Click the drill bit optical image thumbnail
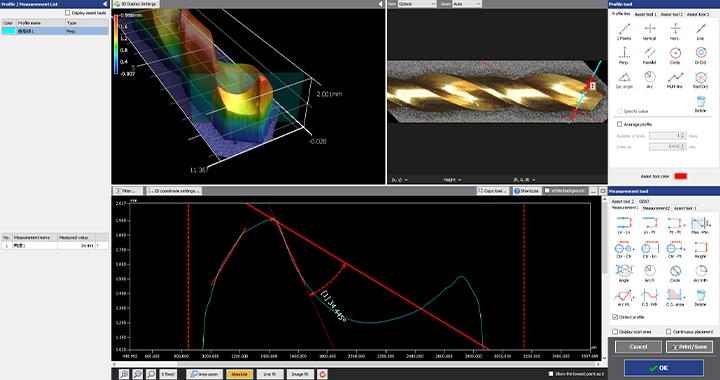This screenshot has height=380, width=720. (497, 92)
